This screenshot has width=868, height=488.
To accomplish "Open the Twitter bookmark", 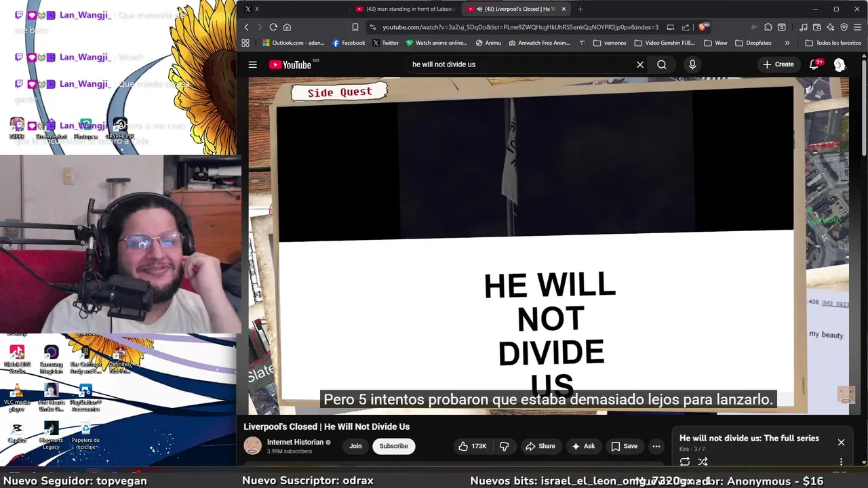I will 385,43.
